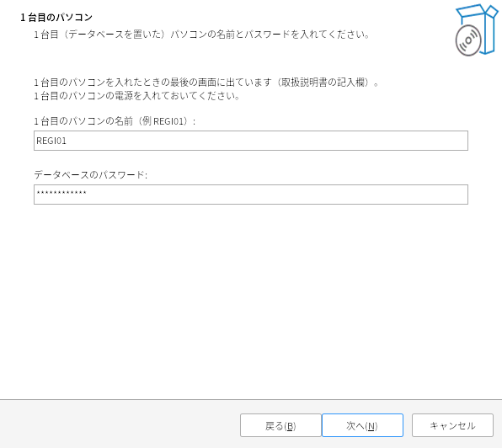This screenshot has height=448, width=502.
Task: Click subtitle asking for PC name and password
Action: pyautogui.click(x=202, y=34)
